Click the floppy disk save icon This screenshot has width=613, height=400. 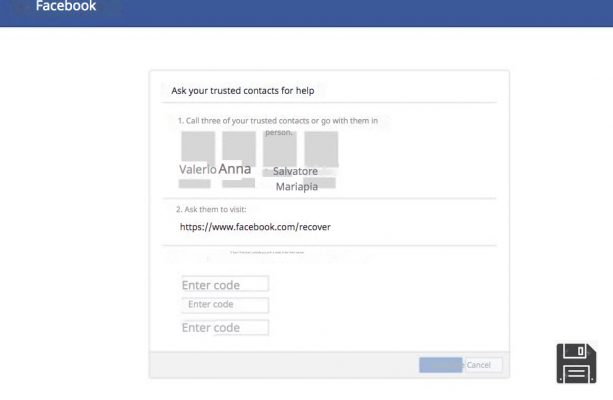pyautogui.click(x=577, y=364)
